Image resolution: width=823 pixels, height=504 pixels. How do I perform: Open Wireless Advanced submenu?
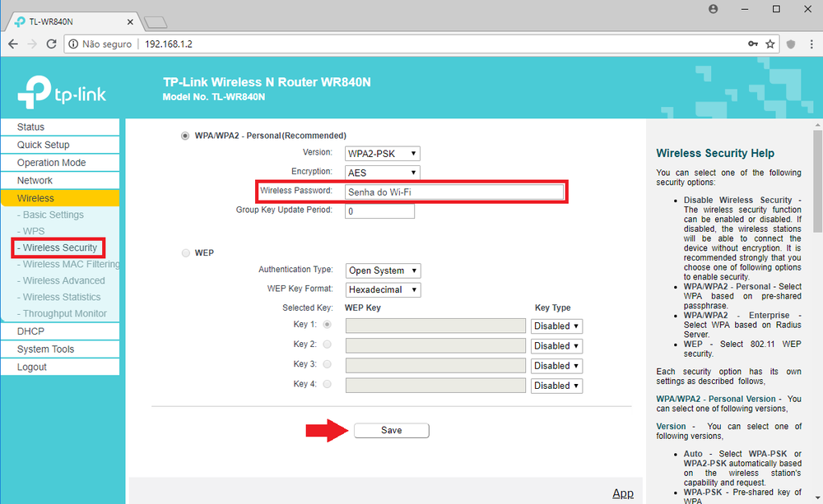coord(61,280)
